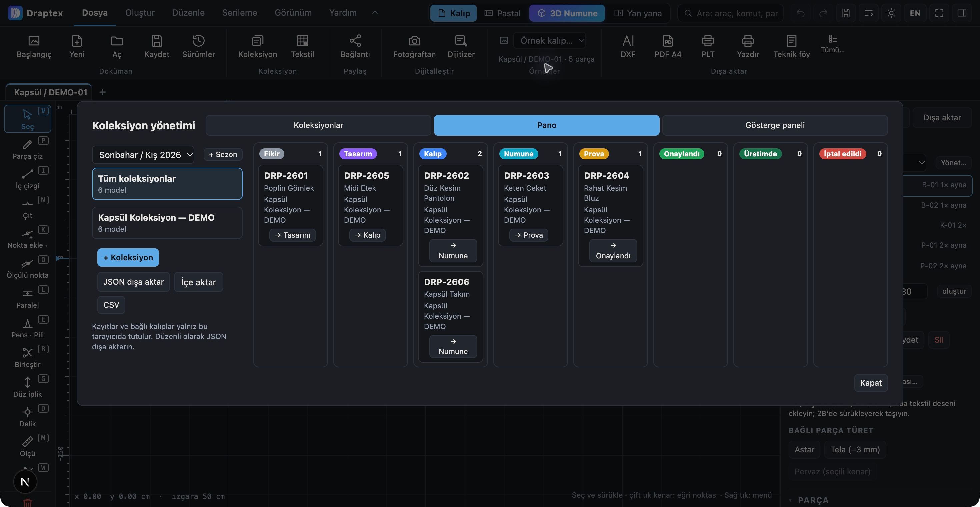Open the Tekstil library icon
The width and height of the screenshot is (980, 507).
tap(302, 46)
